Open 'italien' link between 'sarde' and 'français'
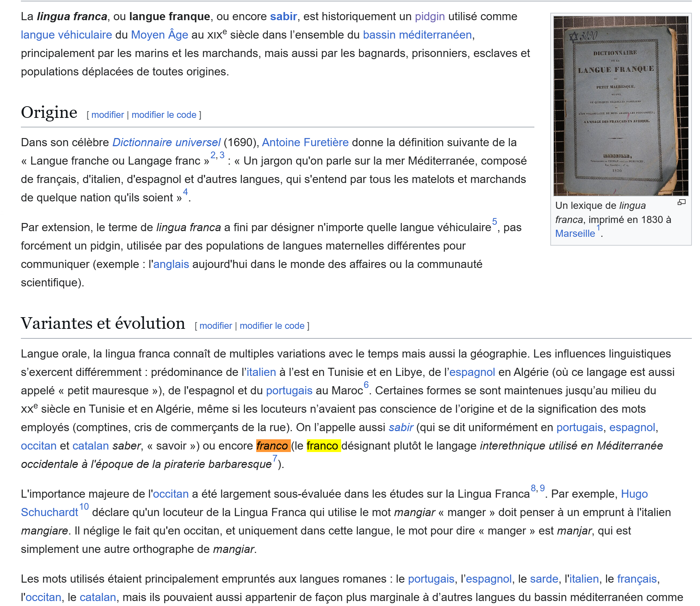Screen dimensions: 700x606 [584, 579]
